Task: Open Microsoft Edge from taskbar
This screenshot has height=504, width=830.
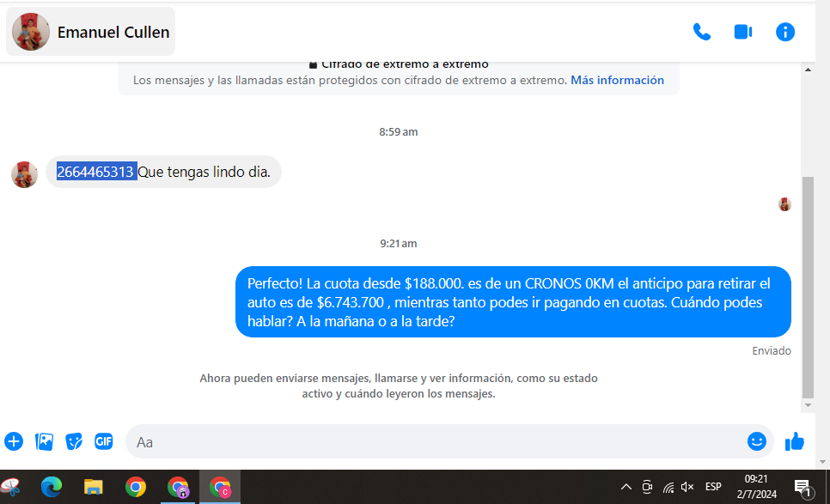Action: point(52,487)
